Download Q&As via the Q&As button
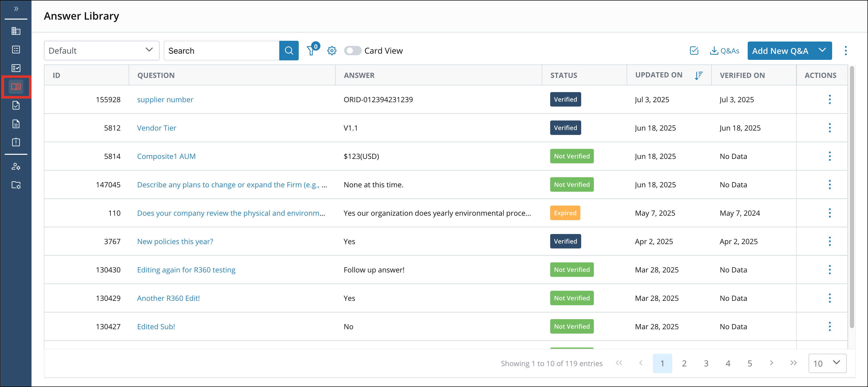The image size is (868, 387). point(724,51)
